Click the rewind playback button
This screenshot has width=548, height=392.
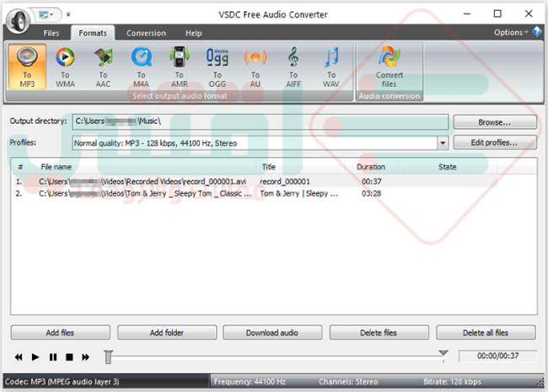tap(19, 357)
